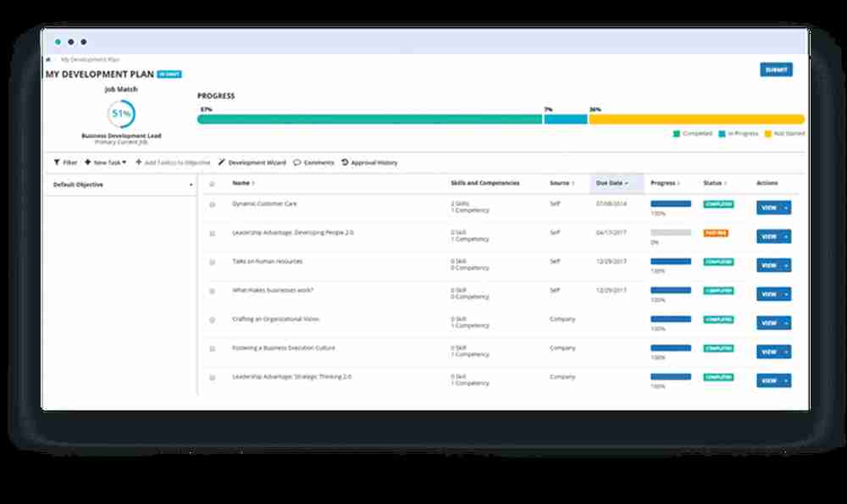Open the Comments panel
Viewport: 847px width, 504px height.
314,163
